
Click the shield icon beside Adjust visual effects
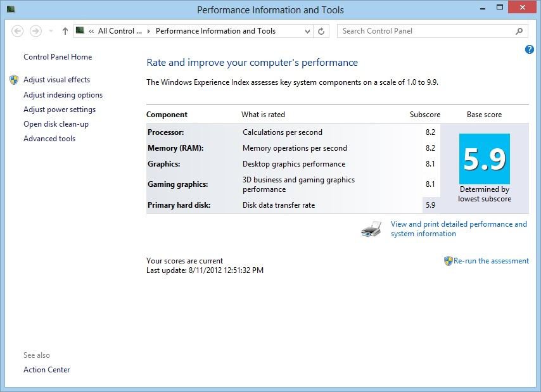click(14, 80)
